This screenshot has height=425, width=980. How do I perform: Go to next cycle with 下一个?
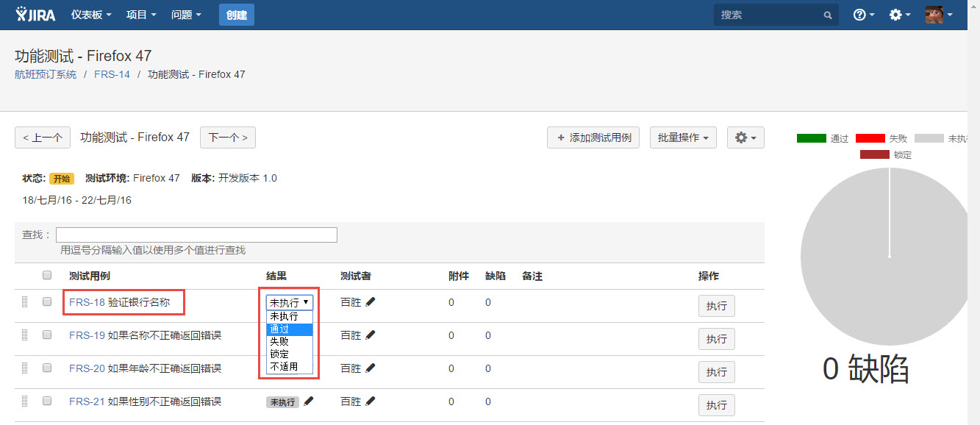[228, 137]
